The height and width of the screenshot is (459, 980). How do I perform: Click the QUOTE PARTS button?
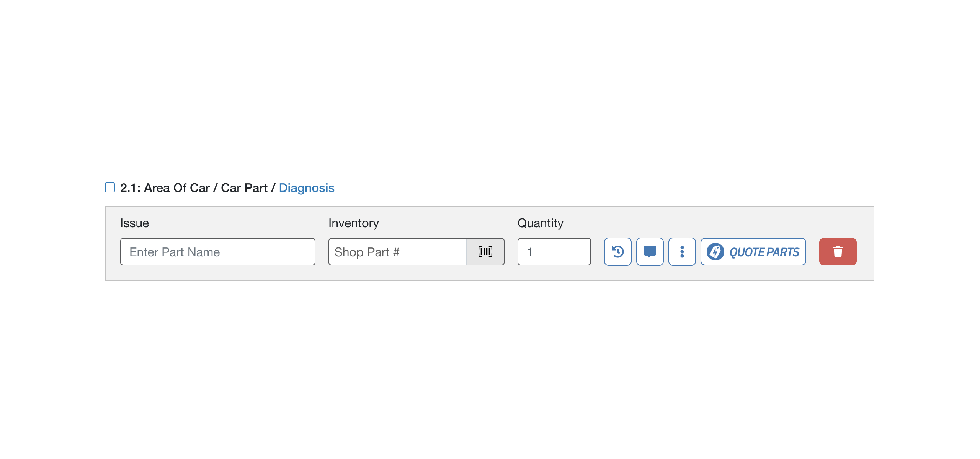point(753,252)
